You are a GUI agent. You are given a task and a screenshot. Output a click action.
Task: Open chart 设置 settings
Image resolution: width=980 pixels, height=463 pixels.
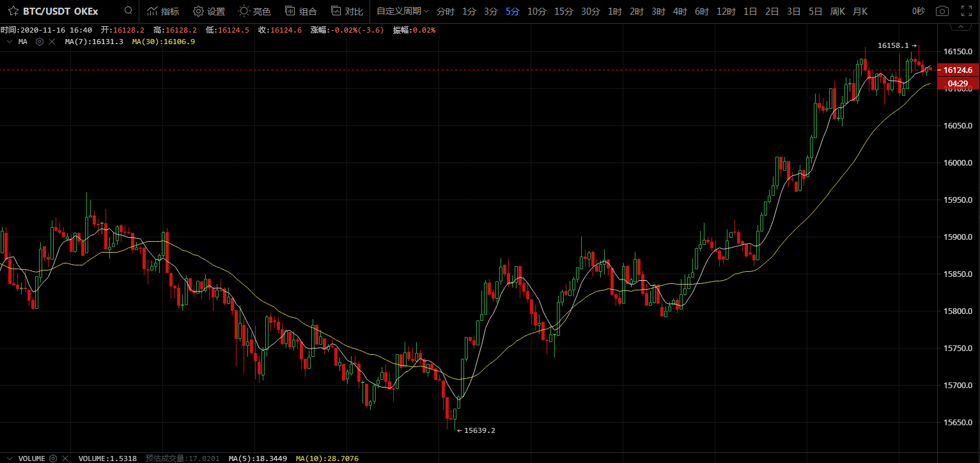209,12
